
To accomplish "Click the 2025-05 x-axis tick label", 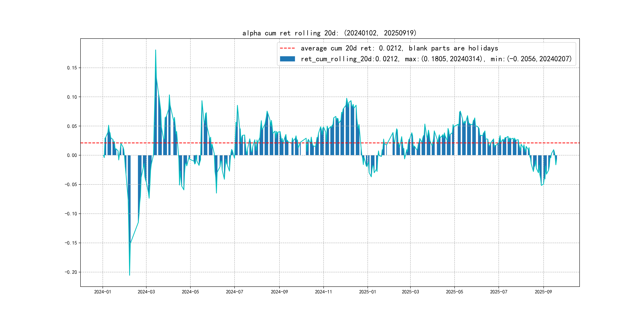I will pyautogui.click(x=455, y=292).
